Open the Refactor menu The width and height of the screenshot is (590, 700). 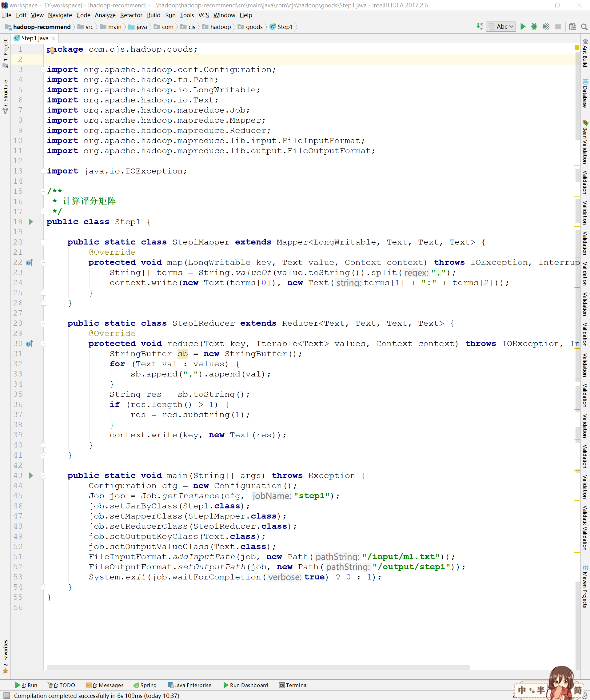[131, 15]
